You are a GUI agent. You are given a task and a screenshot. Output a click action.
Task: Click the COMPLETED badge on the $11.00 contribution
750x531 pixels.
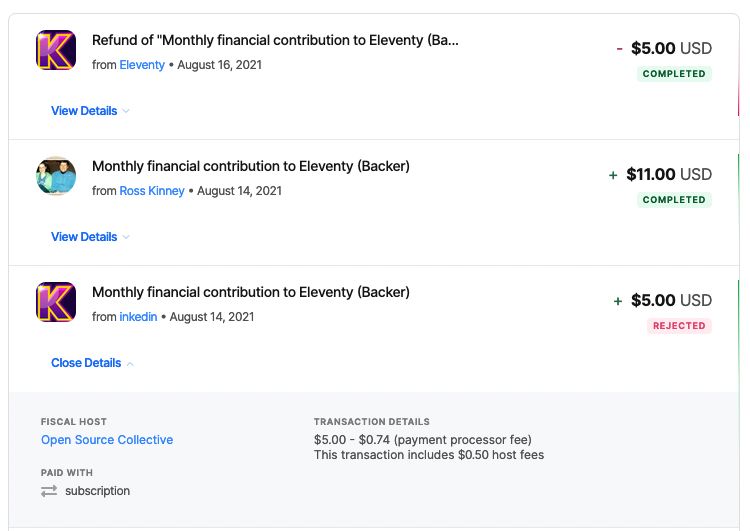(674, 199)
